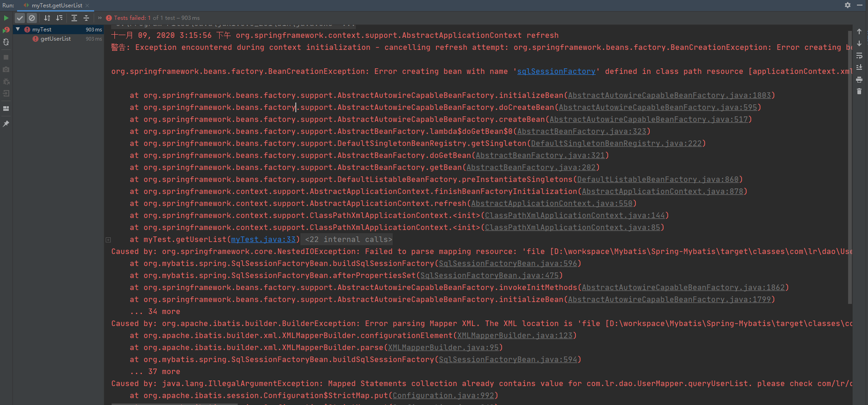
Task: Jump down the stack trace
Action: (x=859, y=43)
